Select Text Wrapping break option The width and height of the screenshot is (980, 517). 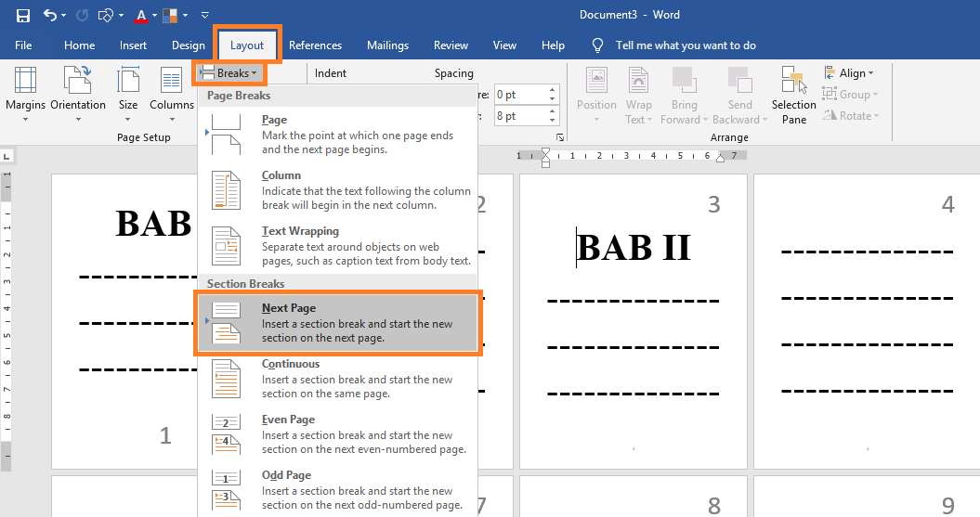tap(337, 245)
